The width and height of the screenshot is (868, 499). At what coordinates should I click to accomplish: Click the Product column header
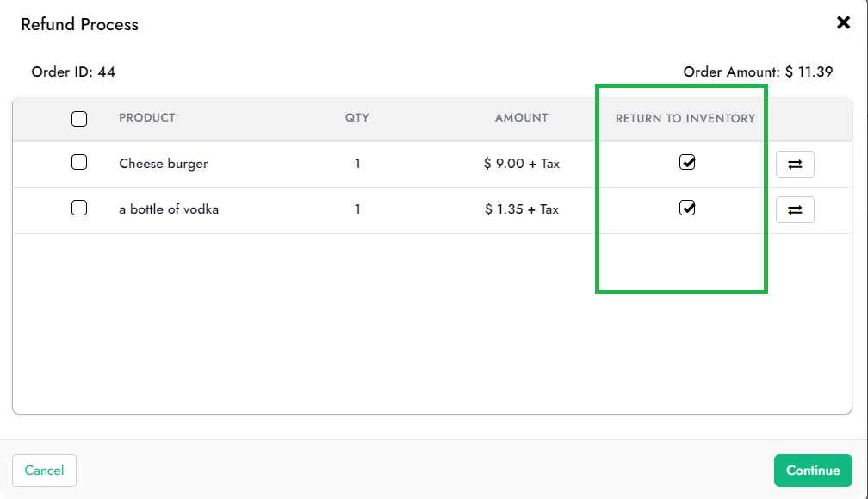(147, 118)
